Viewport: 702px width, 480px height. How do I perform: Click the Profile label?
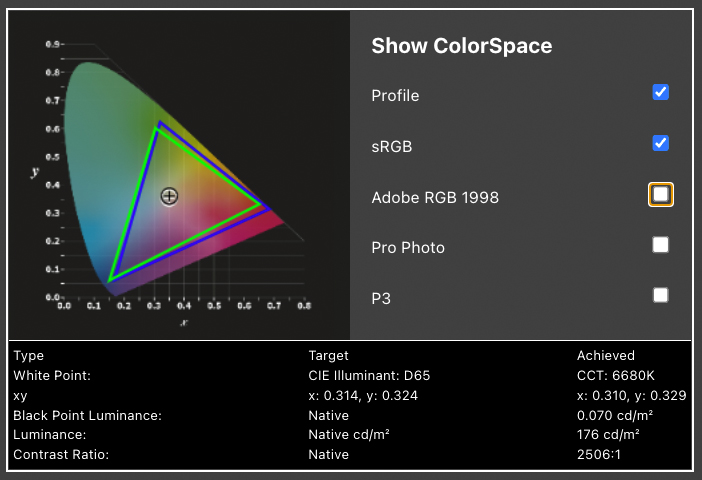point(395,95)
